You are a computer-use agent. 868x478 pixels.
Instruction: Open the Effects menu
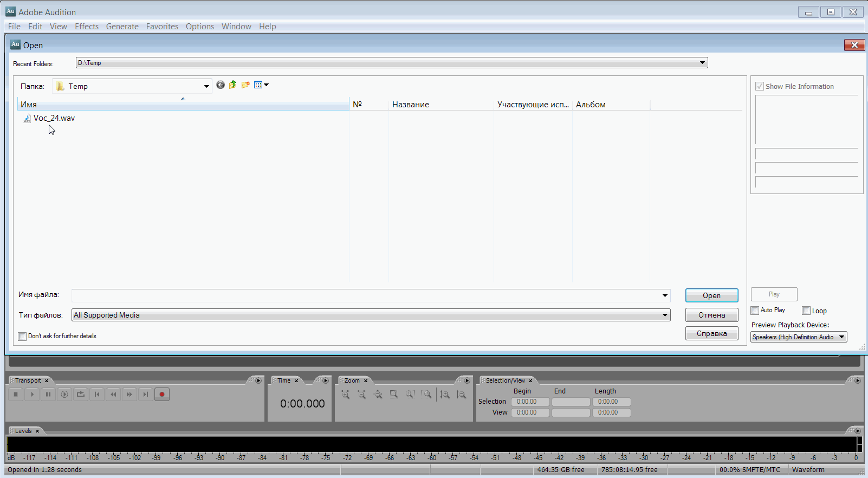[x=87, y=27]
